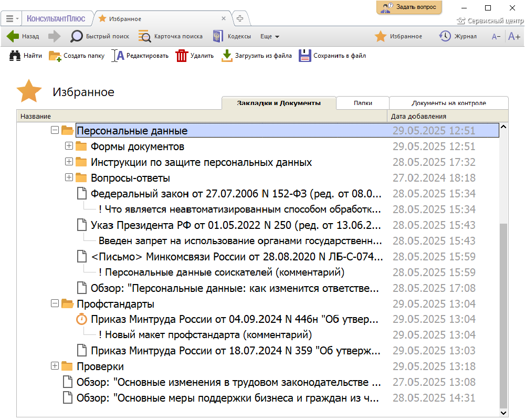
Task: Click the КонсультантПлюс logo link
Action: pos(56,19)
